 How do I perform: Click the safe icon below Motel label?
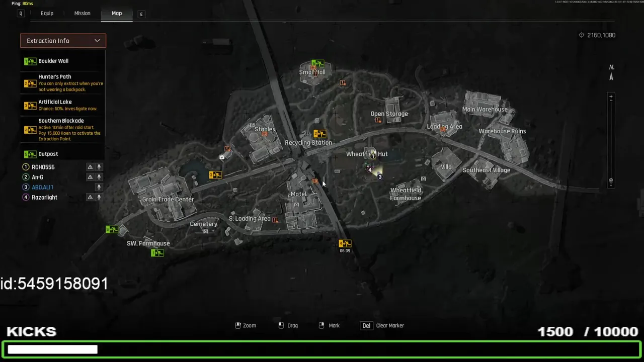pos(296,204)
